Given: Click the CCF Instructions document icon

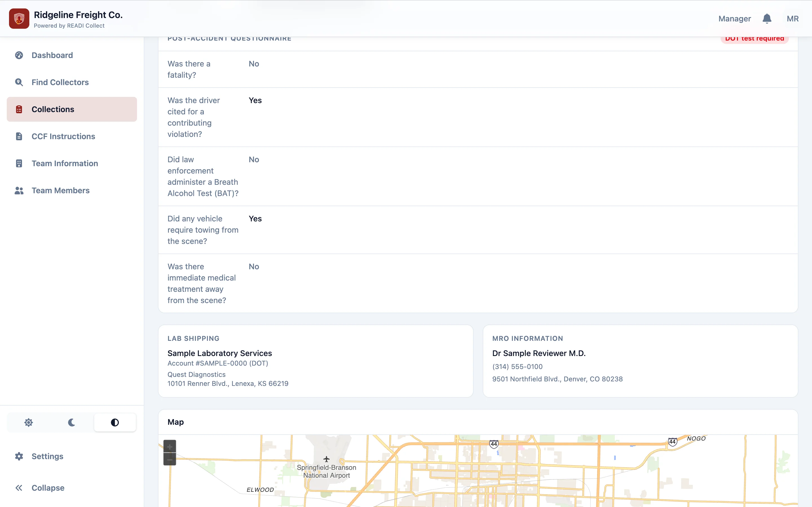Looking at the screenshot, I should coord(19,136).
